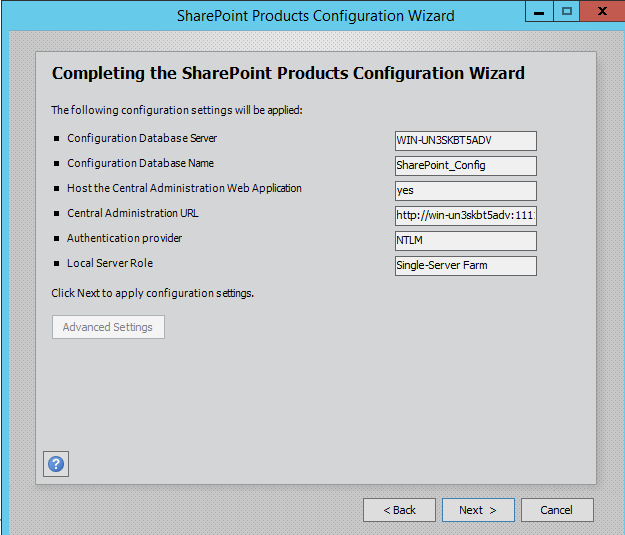Click the Central Administration URL field
This screenshot has width=625, height=535.
[466, 216]
